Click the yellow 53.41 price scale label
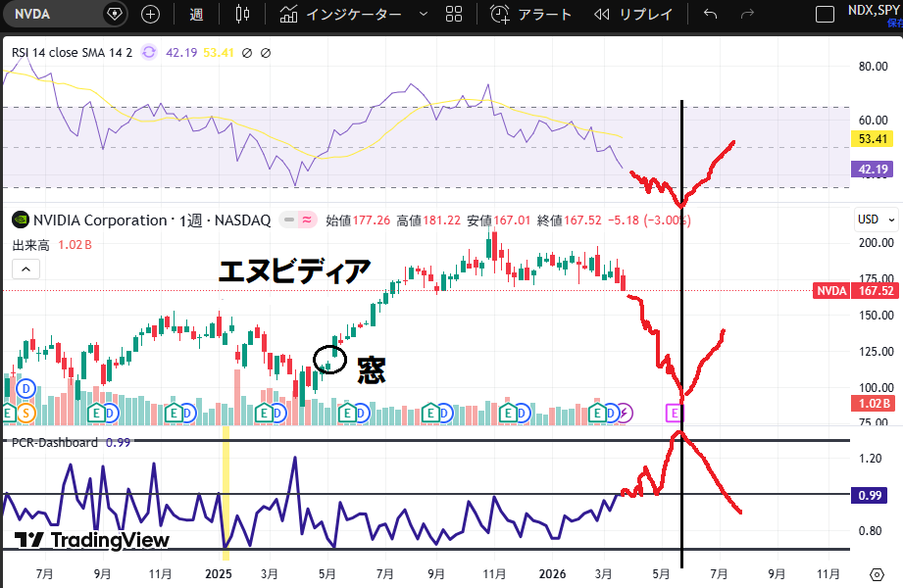 click(x=873, y=139)
